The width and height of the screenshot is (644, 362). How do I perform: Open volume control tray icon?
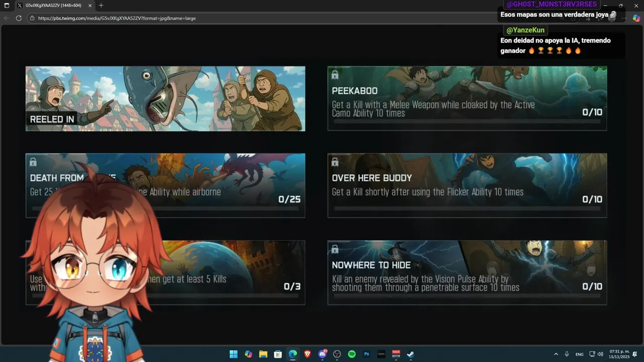(x=600, y=354)
